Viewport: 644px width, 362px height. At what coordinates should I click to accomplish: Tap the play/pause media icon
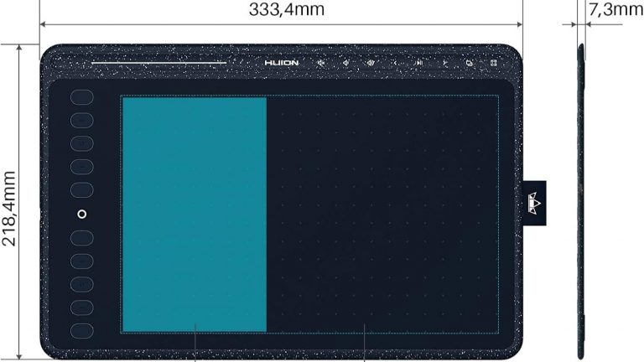pos(419,63)
